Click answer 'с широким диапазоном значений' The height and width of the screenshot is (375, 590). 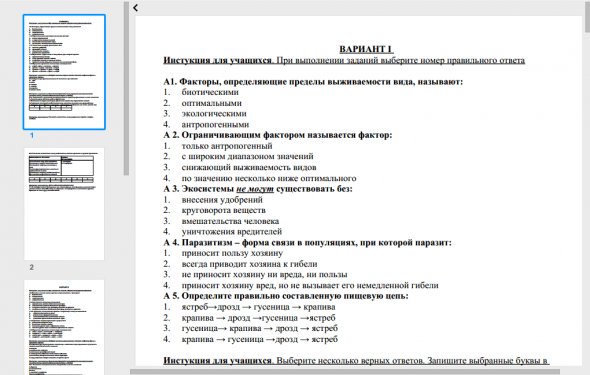(x=247, y=156)
